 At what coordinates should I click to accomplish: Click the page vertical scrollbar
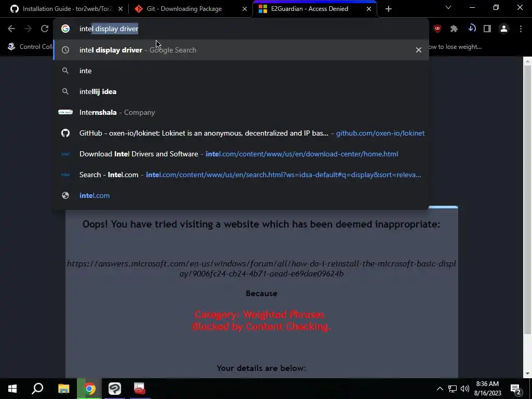pos(527,200)
